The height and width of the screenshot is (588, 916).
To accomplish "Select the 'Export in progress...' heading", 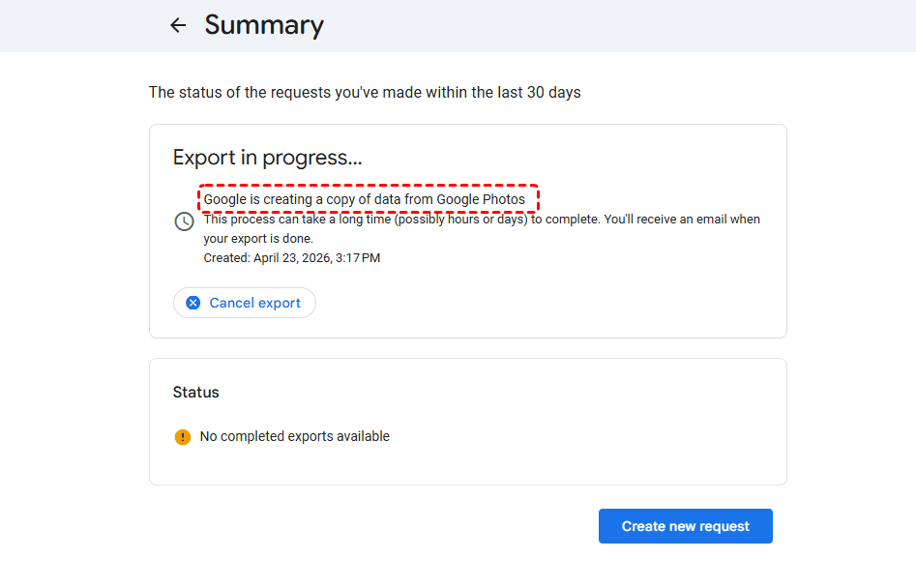I will point(267,158).
